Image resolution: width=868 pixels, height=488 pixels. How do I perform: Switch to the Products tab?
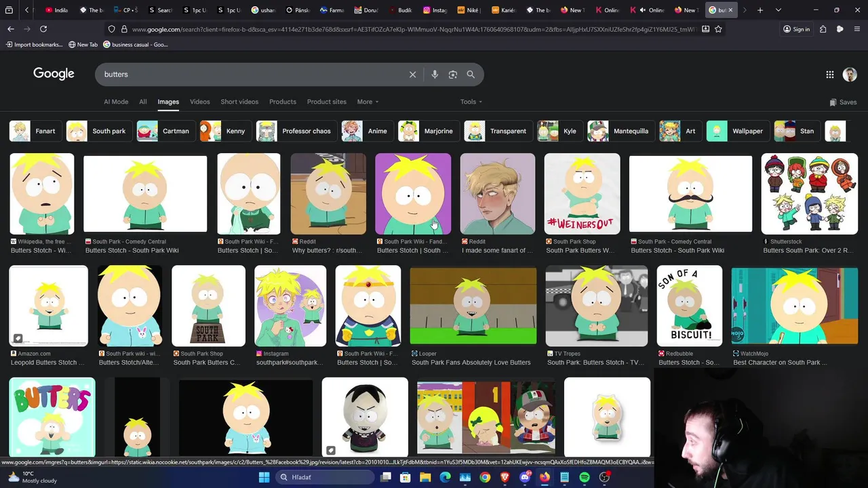(x=283, y=102)
